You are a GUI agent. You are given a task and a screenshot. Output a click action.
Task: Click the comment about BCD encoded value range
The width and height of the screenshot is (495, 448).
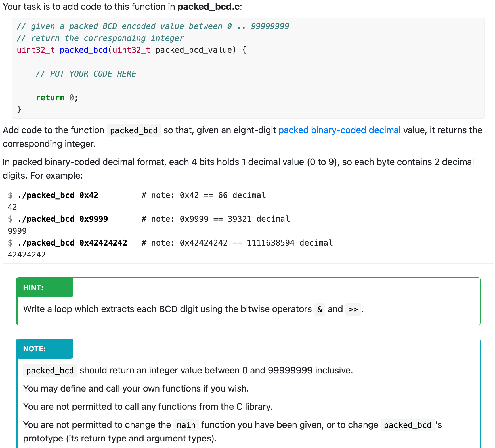[153, 26]
